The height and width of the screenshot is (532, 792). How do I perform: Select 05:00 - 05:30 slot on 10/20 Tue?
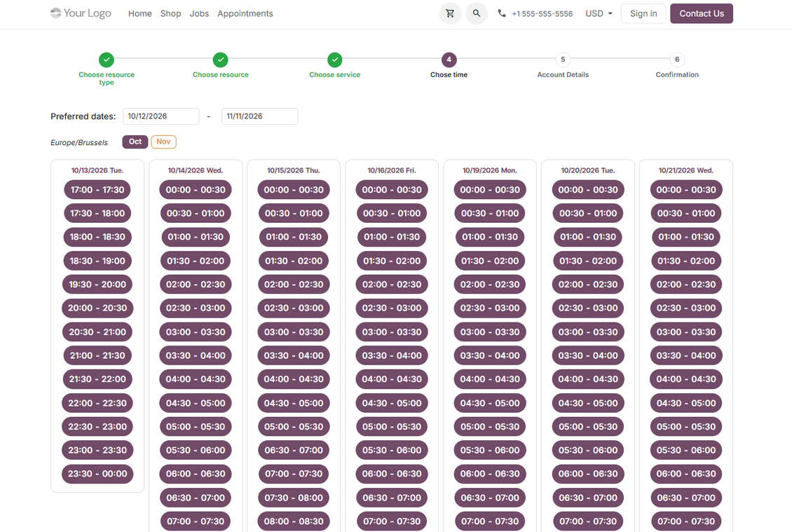588,427
